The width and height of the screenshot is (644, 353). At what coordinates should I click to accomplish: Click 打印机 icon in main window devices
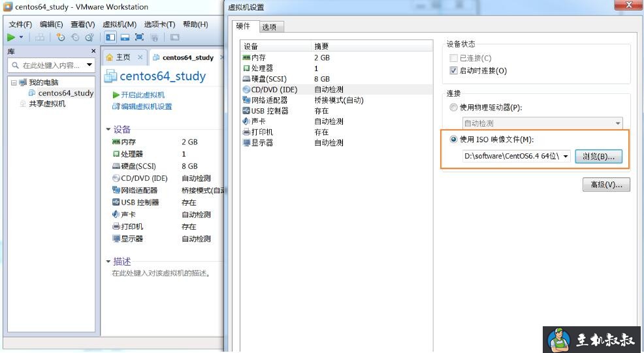pos(116,226)
